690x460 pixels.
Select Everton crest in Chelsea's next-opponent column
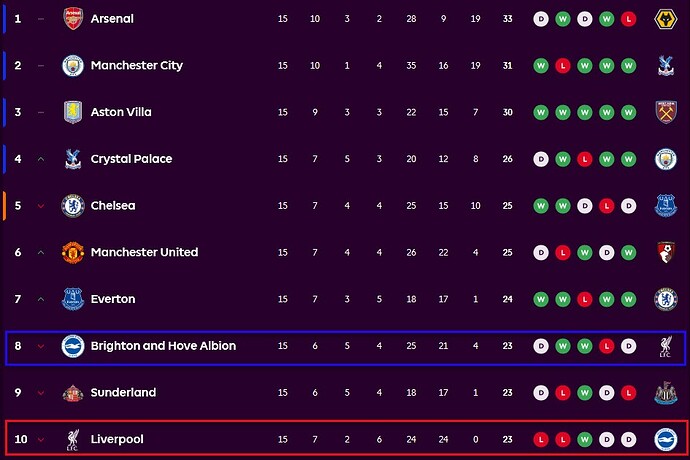click(x=666, y=206)
